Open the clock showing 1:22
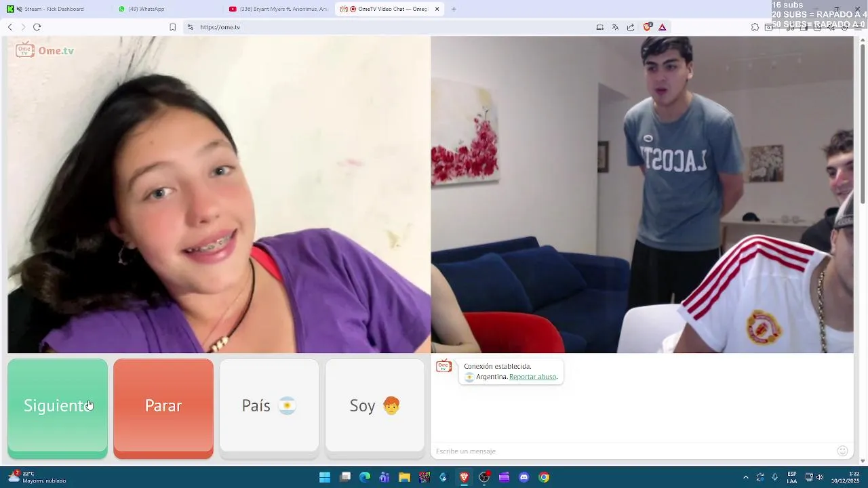The width and height of the screenshot is (868, 488). click(846, 477)
